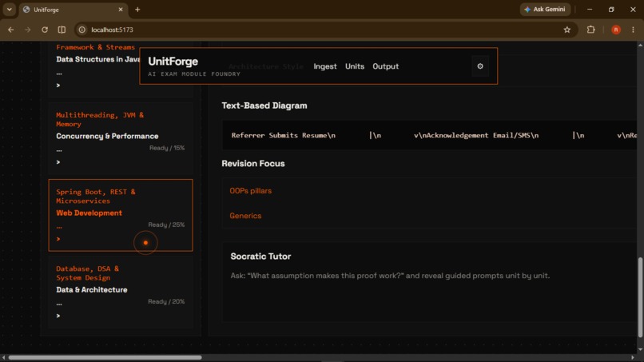
Task: View site information icon in address bar
Action: [x=82, y=30]
